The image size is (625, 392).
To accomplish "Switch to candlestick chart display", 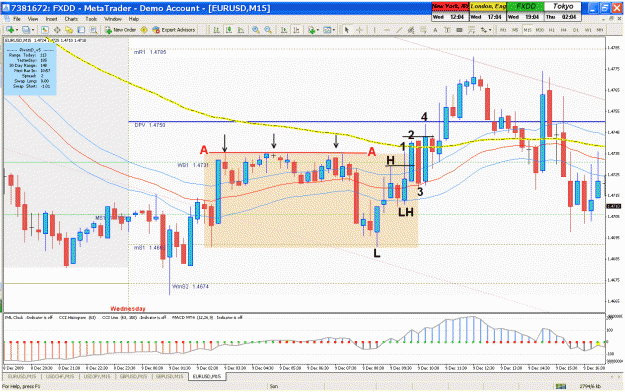I will [229, 30].
